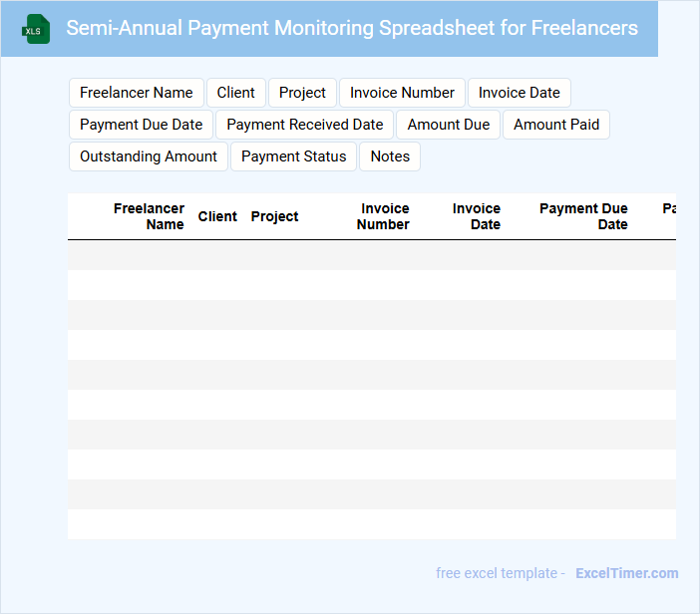This screenshot has width=700, height=614.
Task: Choose the Outstanding Amount tag
Action: (x=149, y=156)
